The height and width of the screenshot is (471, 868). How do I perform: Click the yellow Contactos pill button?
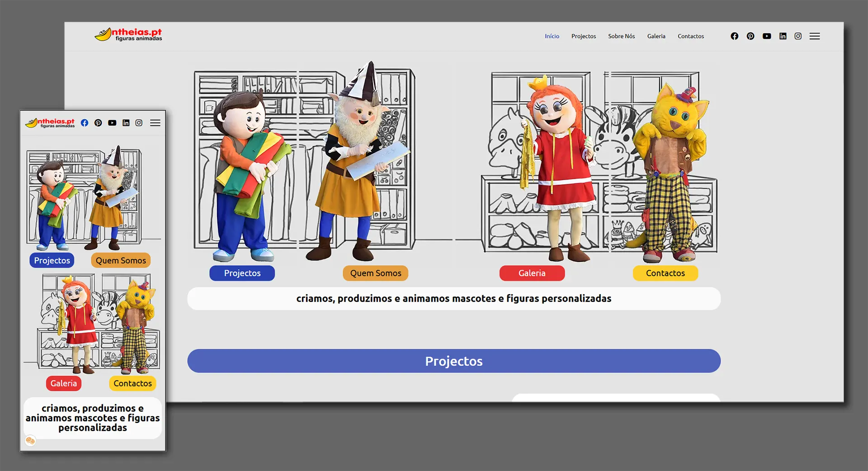click(665, 273)
